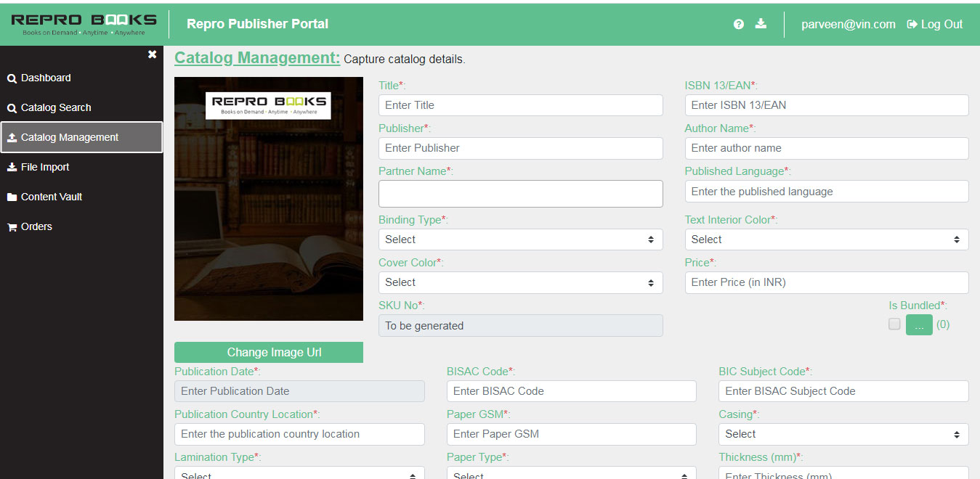Viewport: 980px width, 479px height.
Task: Click the download icon in the header
Action: pyautogui.click(x=761, y=24)
